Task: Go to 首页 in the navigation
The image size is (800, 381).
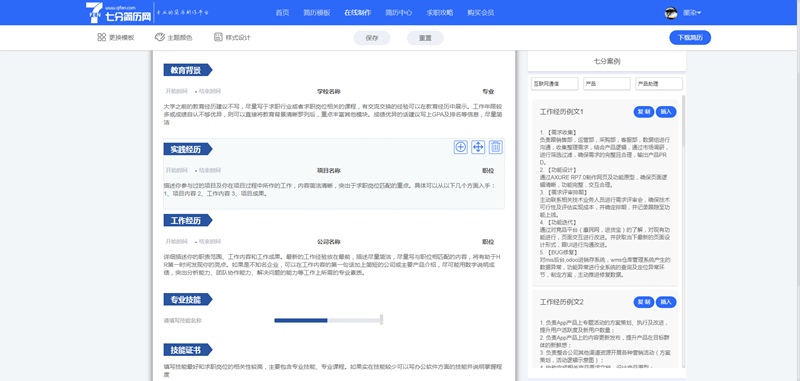Action: click(x=282, y=13)
